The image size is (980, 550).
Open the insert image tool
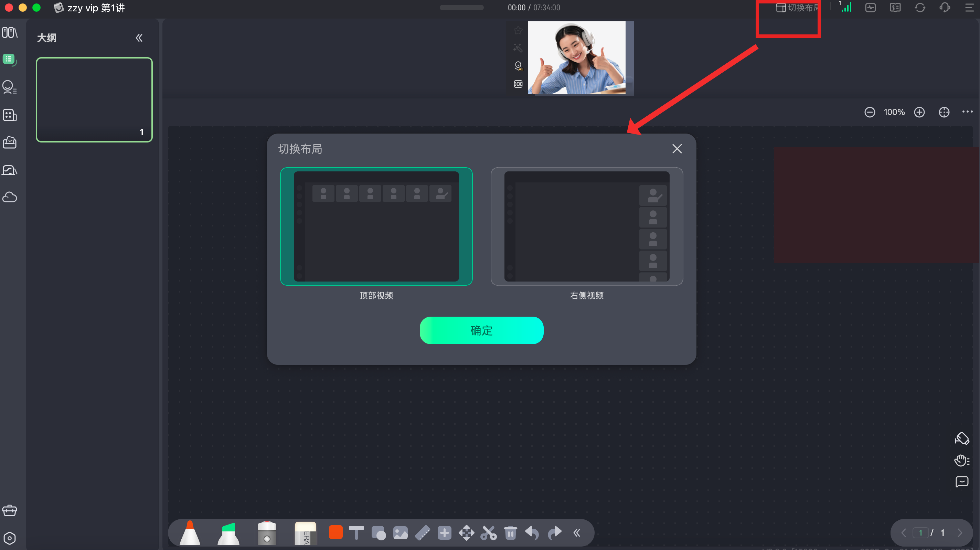tap(400, 533)
